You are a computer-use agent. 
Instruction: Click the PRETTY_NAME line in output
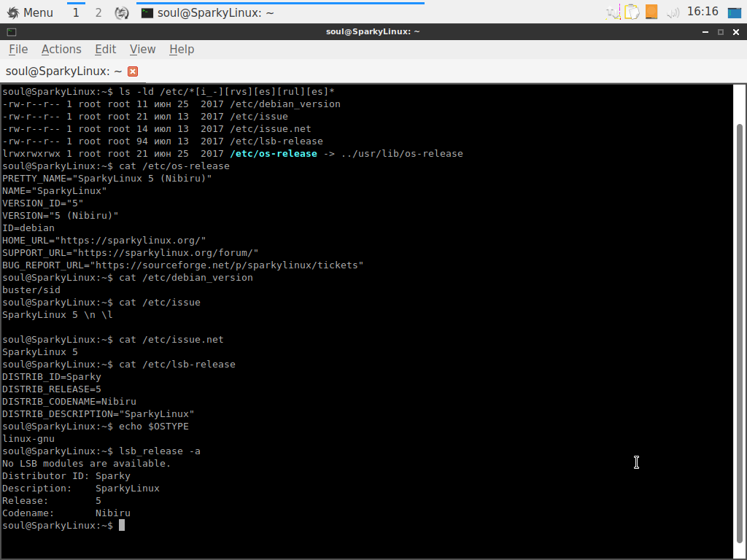[107, 179]
